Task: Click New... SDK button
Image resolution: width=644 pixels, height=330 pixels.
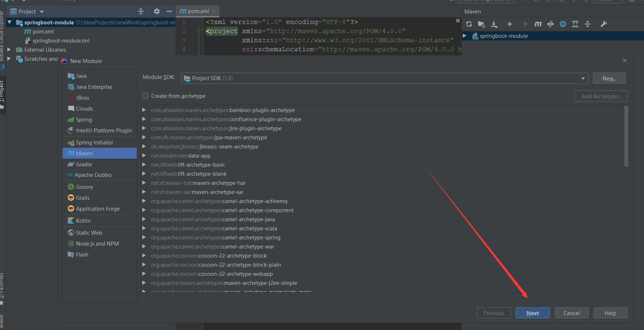Action: 609,78
